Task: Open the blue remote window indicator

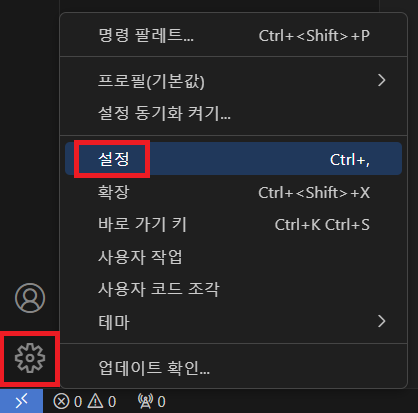Action: coord(21,401)
